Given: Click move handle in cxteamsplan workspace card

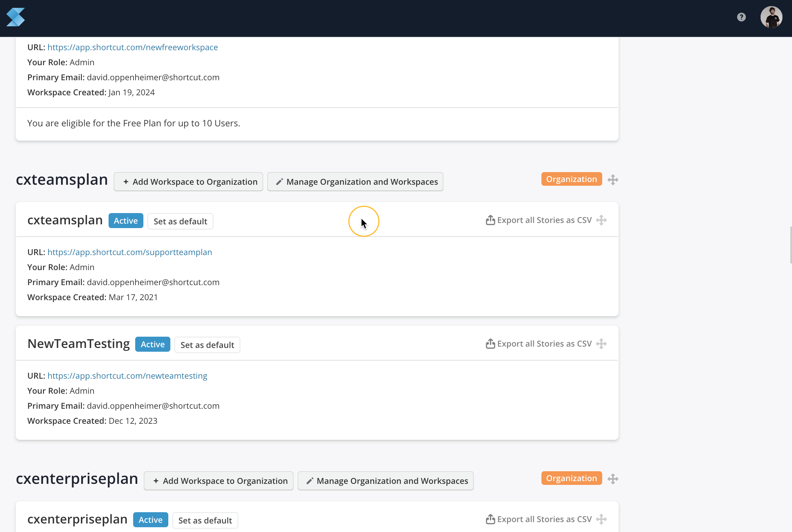Looking at the screenshot, I should (x=601, y=220).
